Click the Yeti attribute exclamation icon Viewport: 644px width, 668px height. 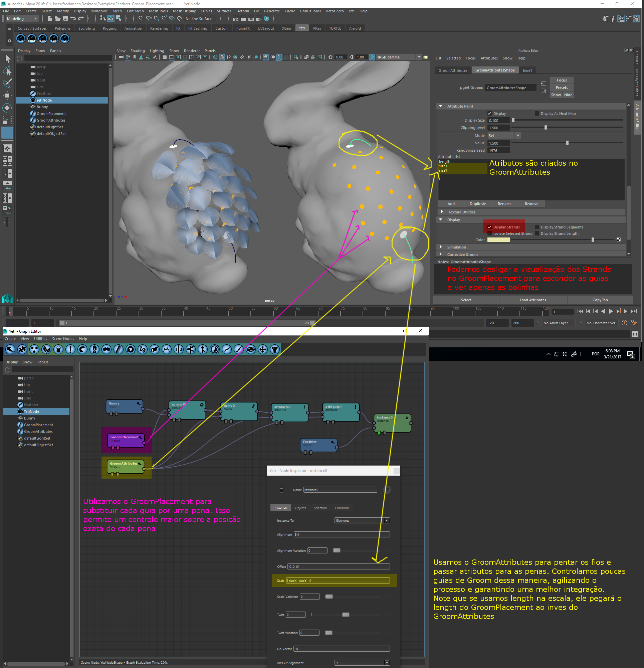coord(70,349)
